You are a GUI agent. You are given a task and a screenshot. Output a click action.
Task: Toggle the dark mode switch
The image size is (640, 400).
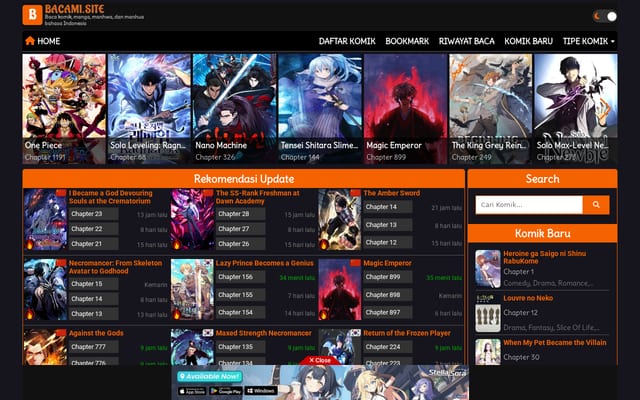tap(605, 16)
